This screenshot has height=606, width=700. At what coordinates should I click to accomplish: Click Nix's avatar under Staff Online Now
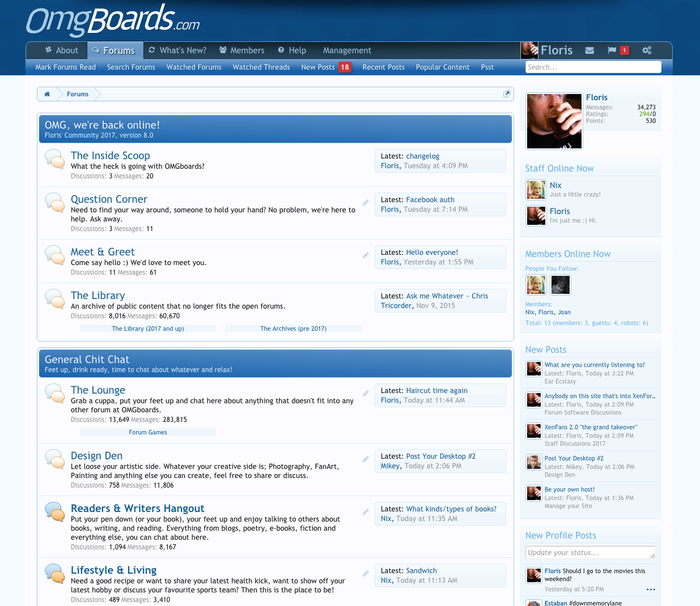tap(536, 190)
